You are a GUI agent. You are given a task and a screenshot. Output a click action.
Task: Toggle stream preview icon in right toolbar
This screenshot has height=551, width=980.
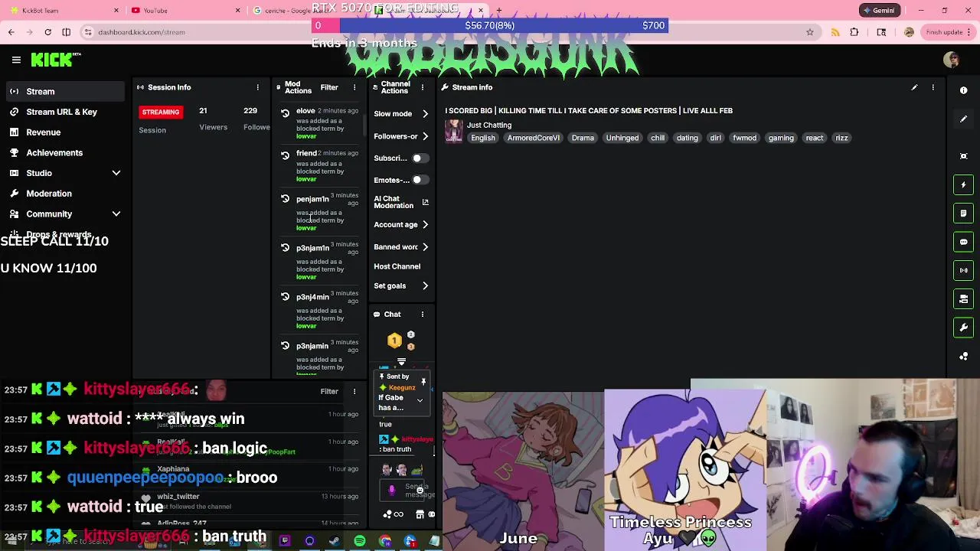[964, 156]
